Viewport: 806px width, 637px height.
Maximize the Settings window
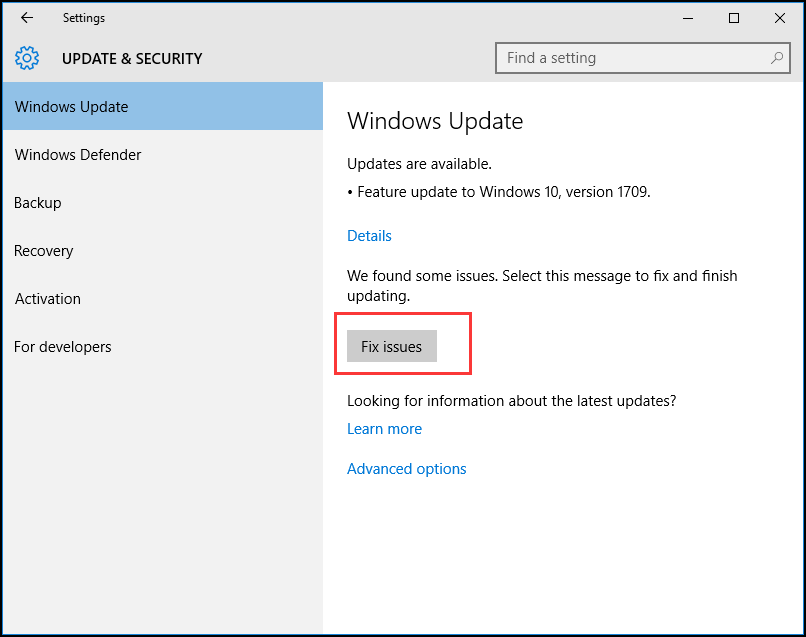tap(733, 18)
